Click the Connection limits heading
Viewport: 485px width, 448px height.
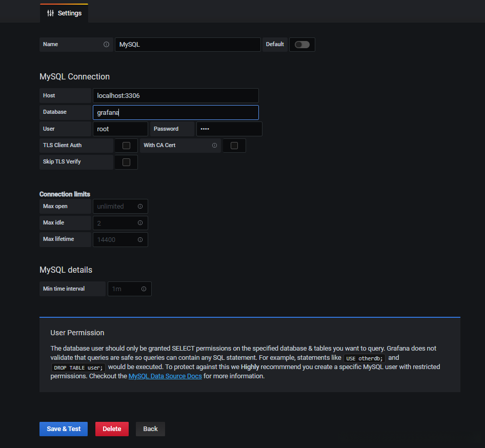65,194
